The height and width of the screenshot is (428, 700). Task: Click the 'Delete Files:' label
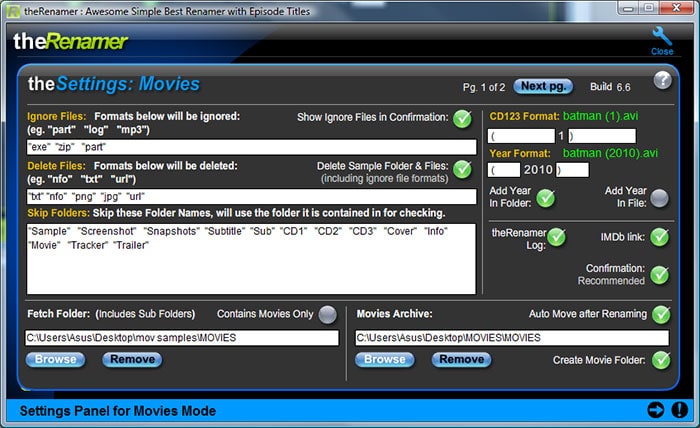56,166
